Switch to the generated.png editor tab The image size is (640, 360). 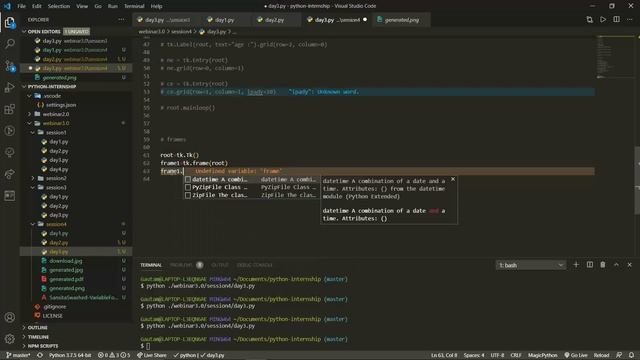pyautogui.click(x=401, y=20)
